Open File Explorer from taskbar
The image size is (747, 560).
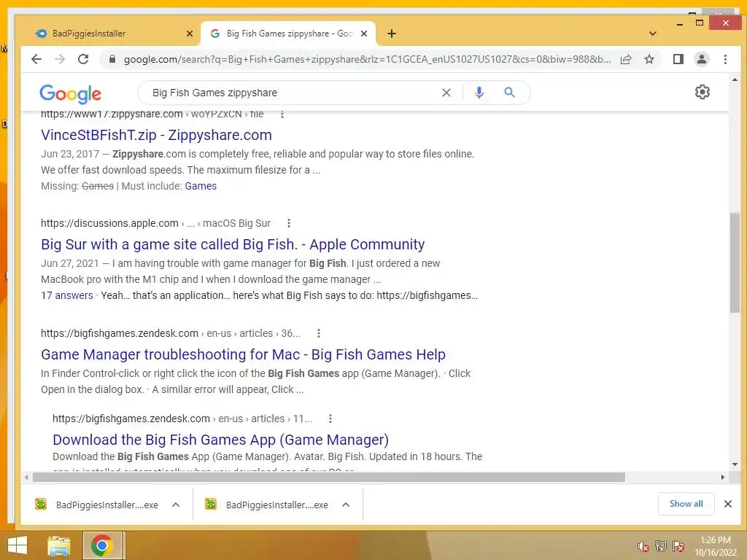click(x=59, y=545)
